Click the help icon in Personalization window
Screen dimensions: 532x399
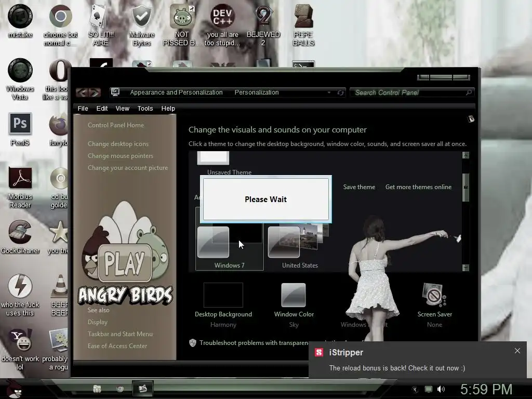point(471,119)
